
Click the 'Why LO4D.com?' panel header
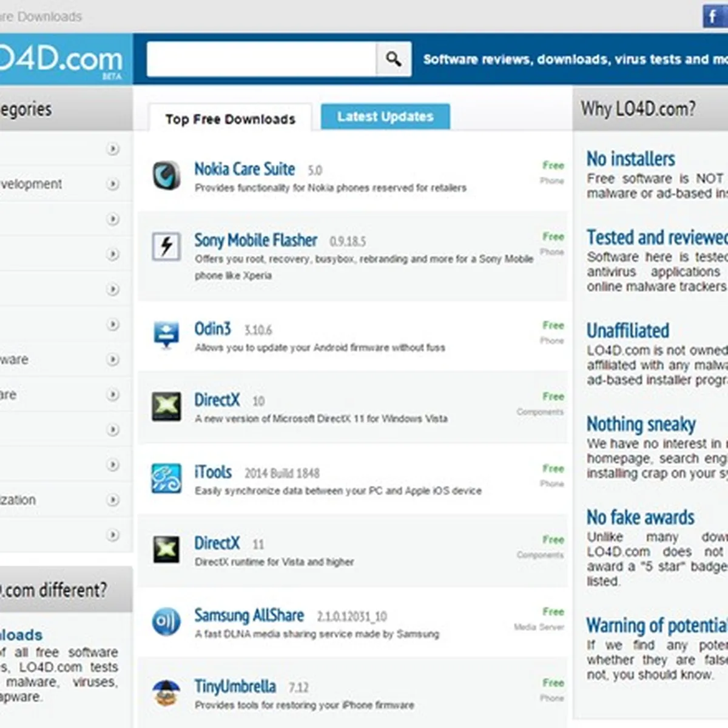point(650,109)
